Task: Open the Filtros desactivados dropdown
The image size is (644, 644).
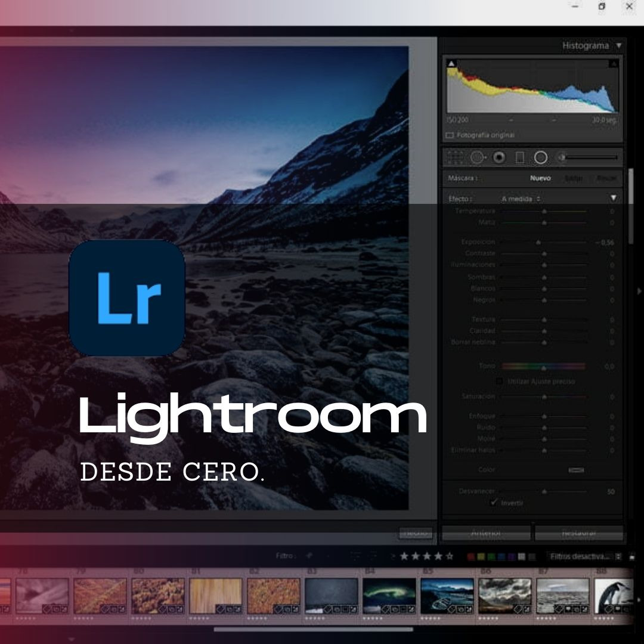Action: 583,556
